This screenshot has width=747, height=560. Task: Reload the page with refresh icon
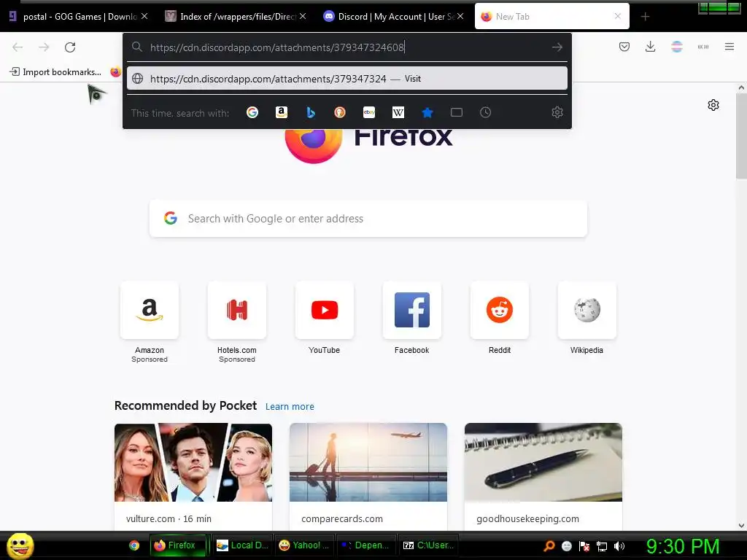point(70,47)
